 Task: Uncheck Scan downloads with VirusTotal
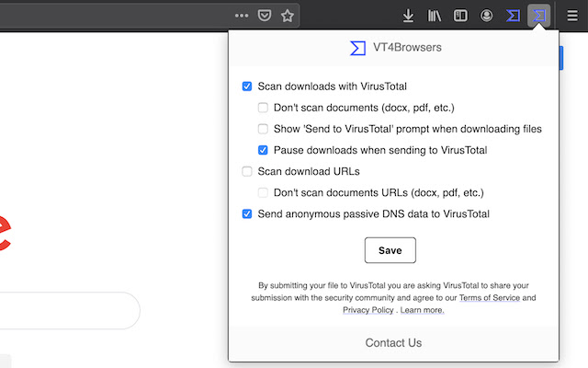[247, 86]
